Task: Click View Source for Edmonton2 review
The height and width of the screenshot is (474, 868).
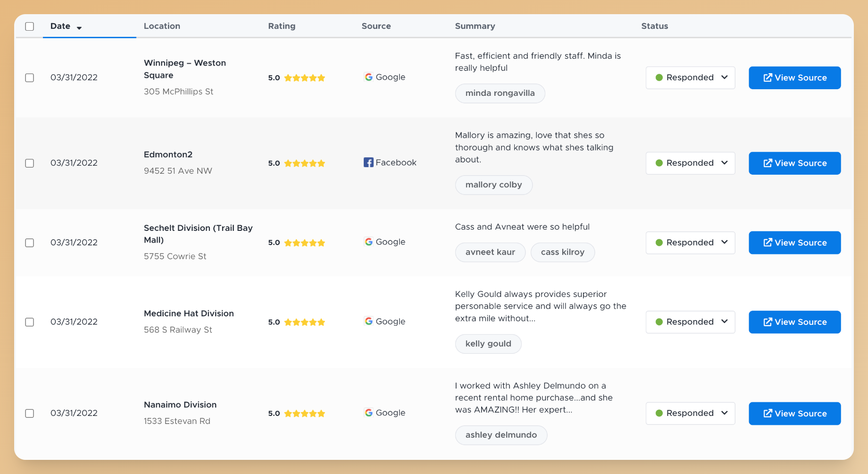Action: (x=794, y=163)
